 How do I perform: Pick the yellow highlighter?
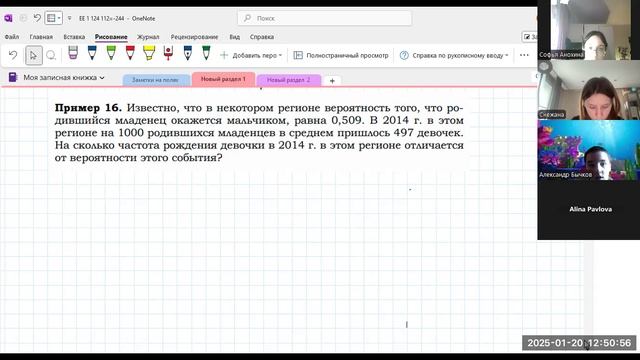[x=149, y=53]
